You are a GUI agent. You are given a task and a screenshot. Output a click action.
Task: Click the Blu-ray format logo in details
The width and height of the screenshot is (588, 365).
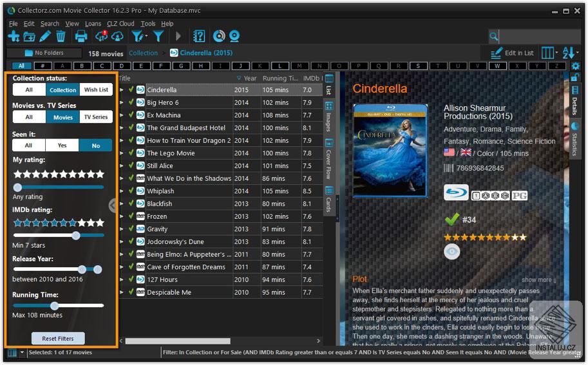tap(456, 192)
